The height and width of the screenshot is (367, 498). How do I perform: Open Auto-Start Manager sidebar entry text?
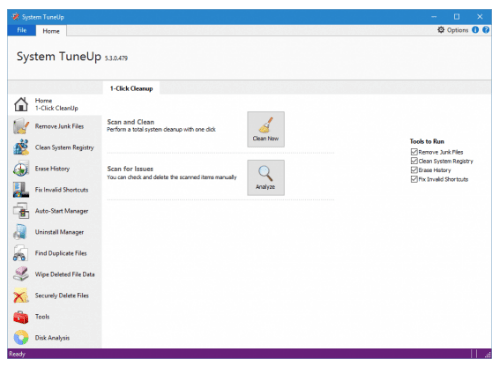[62, 211]
